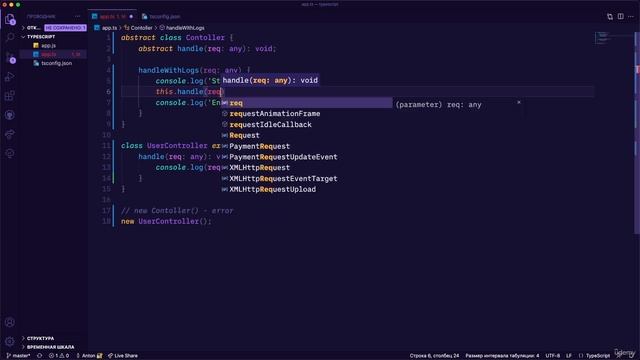The image size is (640, 360).
Task: Open app.js in the file tree
Action: [48, 46]
